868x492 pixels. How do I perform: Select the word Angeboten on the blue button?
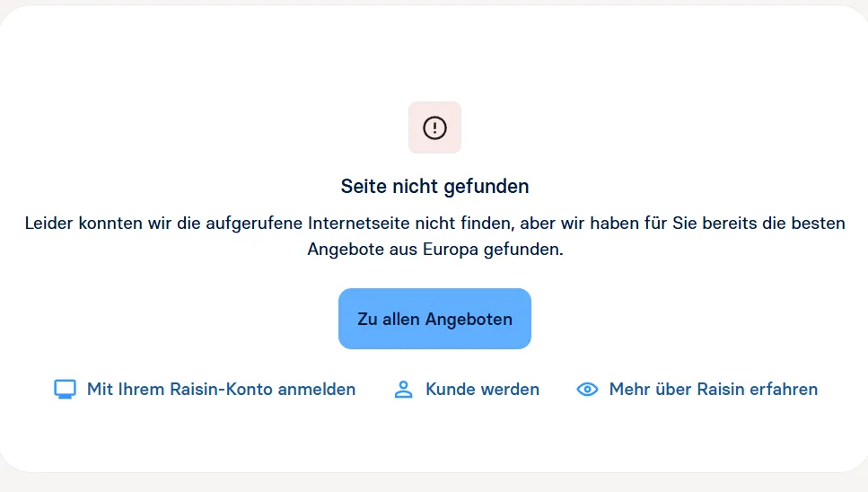pos(469,319)
